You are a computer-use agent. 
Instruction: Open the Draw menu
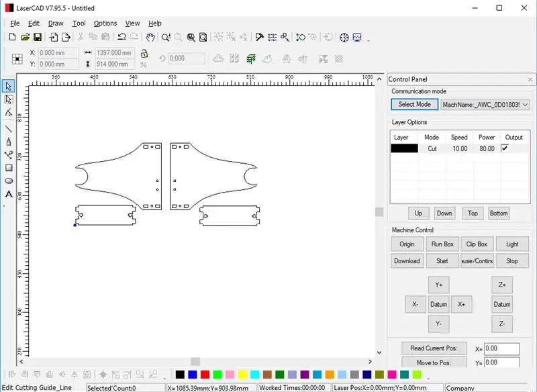56,23
